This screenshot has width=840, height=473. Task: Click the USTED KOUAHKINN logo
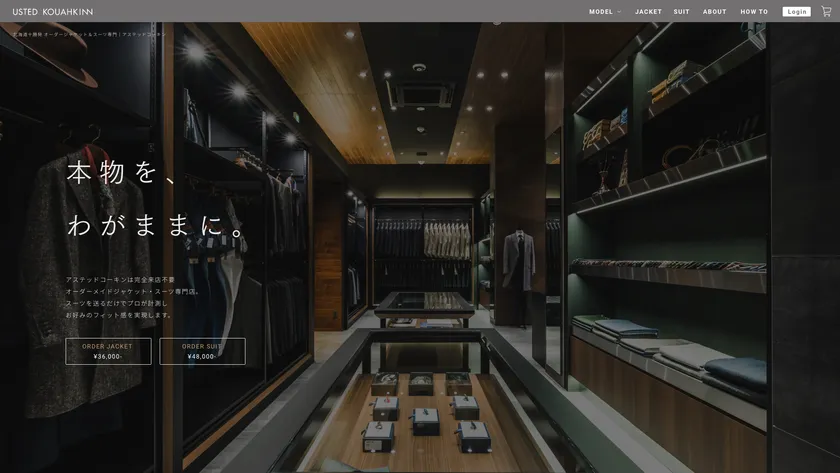click(x=52, y=11)
